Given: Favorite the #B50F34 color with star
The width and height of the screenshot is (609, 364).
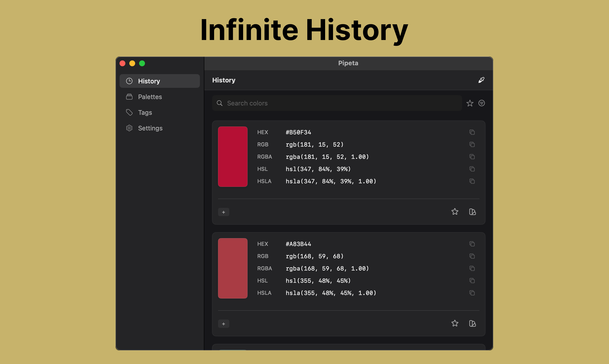Looking at the screenshot, I should [455, 212].
